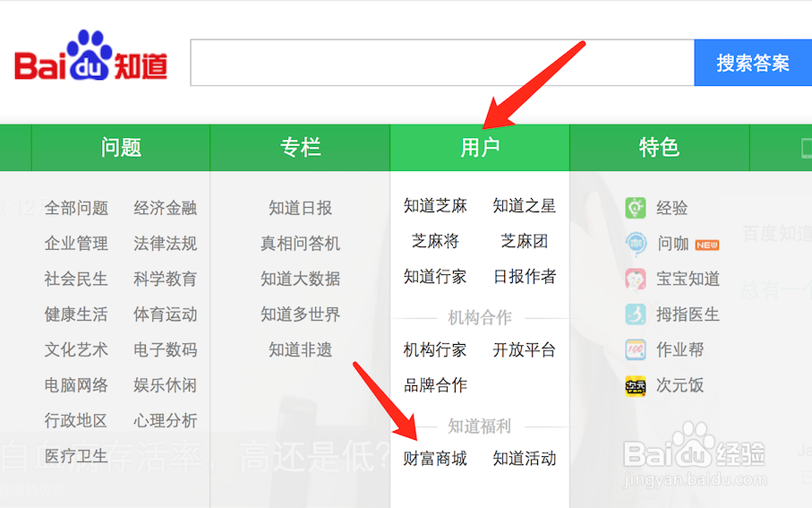812x508 pixels.
Task: Open 娱乐休闲 category
Action: coord(166,385)
